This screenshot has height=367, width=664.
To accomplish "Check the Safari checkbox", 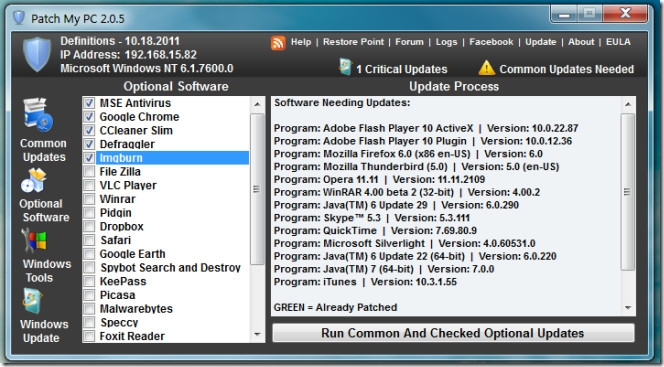I will coord(89,240).
